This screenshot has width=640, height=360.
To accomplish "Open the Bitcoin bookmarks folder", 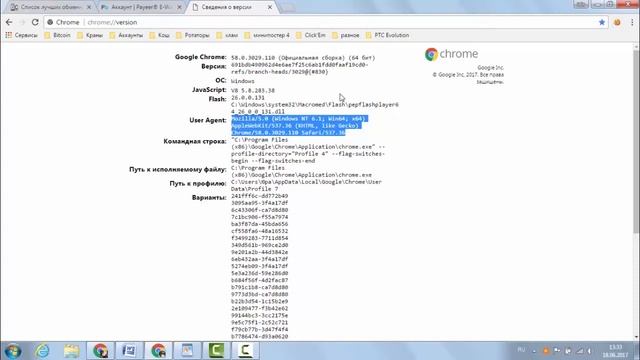I will [57, 36].
